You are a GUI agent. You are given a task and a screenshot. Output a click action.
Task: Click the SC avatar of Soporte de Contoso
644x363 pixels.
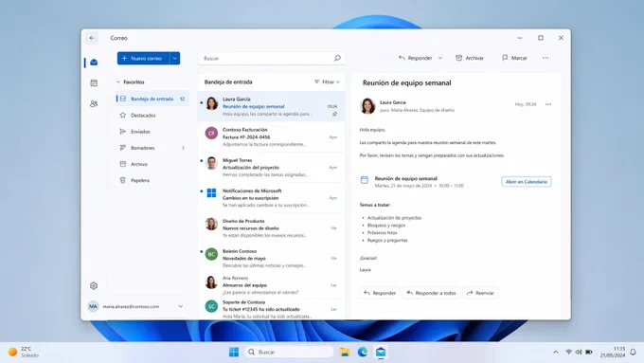(211, 306)
